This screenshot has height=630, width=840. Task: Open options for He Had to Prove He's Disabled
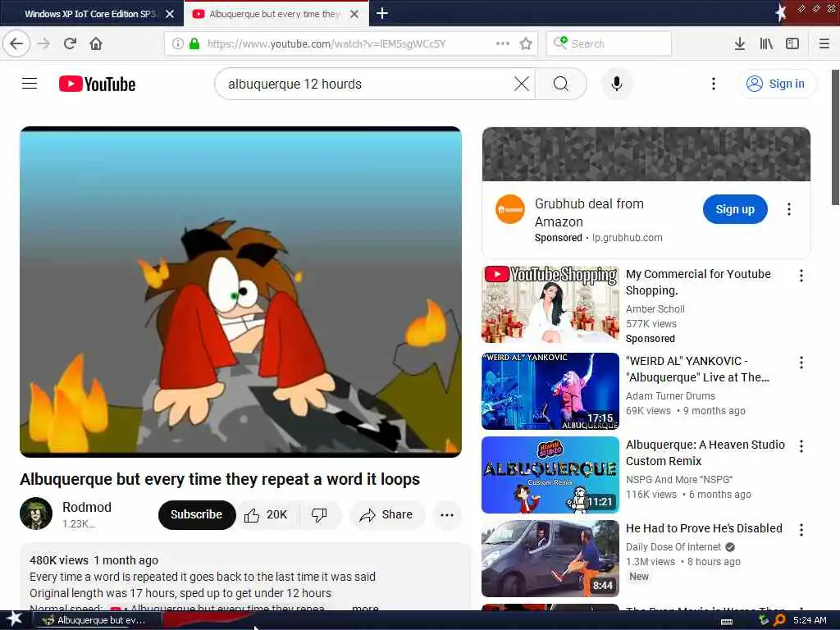(x=801, y=530)
